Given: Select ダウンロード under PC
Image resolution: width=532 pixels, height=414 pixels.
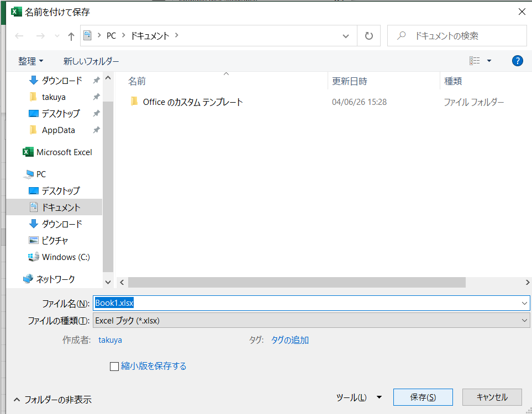Looking at the screenshot, I should click(62, 224).
